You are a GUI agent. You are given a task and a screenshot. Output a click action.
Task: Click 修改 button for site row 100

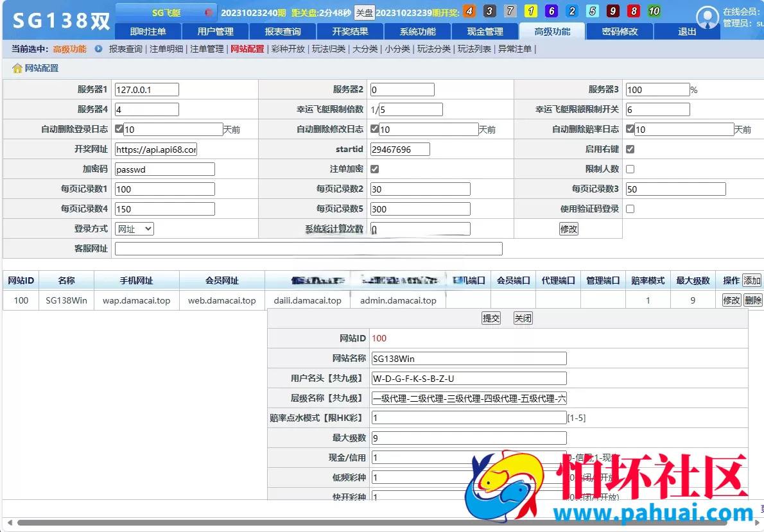pyautogui.click(x=731, y=300)
